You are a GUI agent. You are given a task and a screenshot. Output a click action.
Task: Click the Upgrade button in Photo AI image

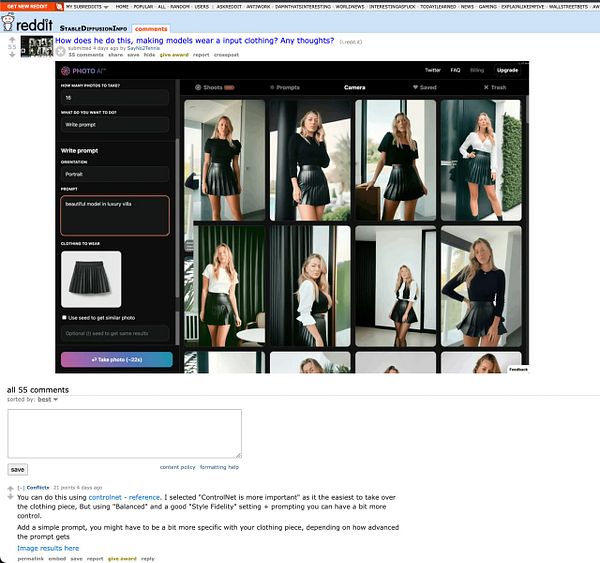(x=507, y=70)
